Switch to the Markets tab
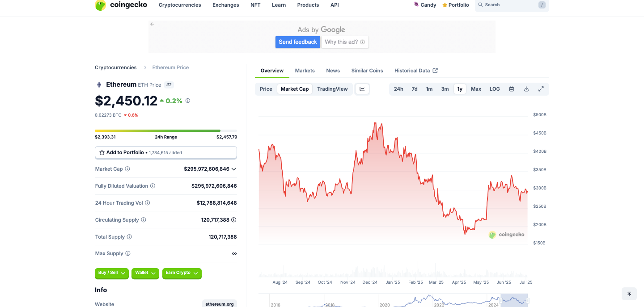The image size is (644, 307). (305, 71)
